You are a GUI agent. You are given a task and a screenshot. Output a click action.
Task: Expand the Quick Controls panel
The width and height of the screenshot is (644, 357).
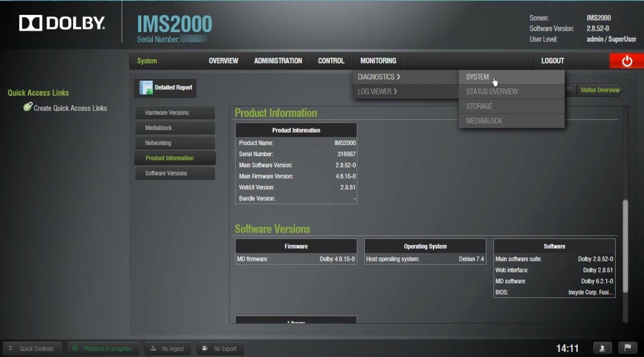pos(32,349)
